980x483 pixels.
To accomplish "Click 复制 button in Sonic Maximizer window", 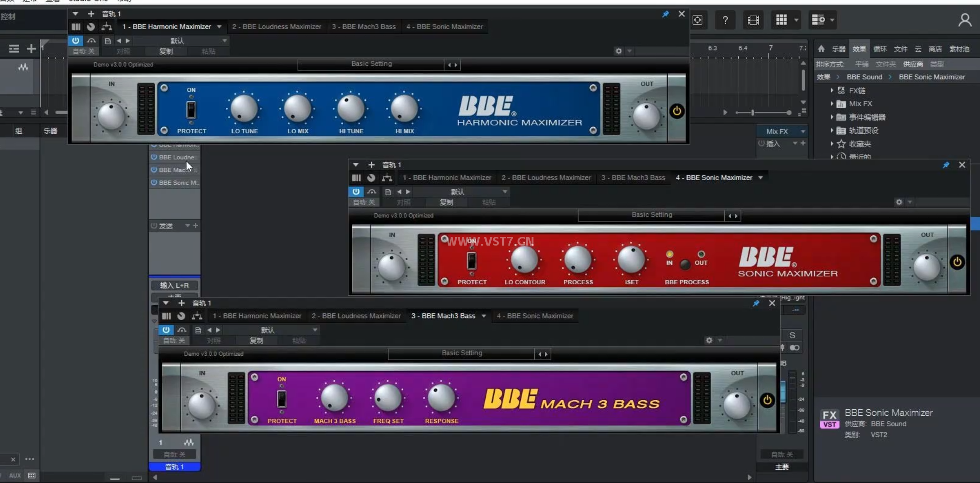I will (446, 202).
